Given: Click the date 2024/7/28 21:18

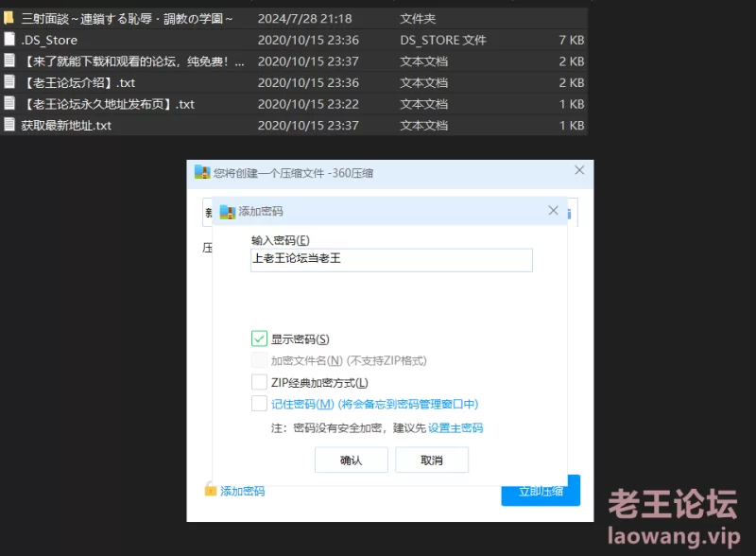Looking at the screenshot, I should tap(304, 19).
